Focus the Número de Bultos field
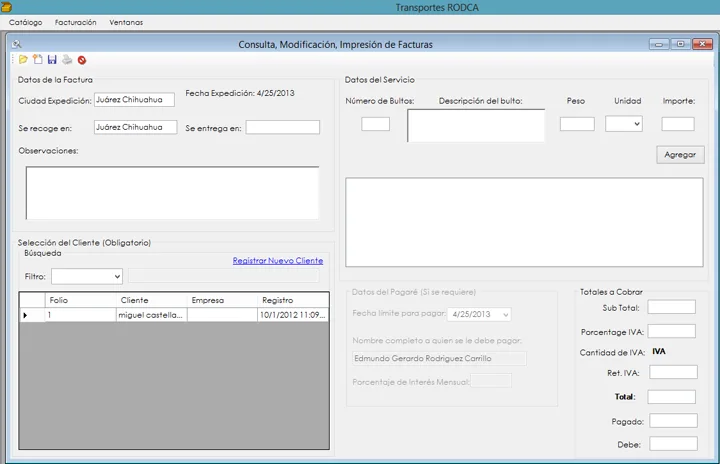Screen dimensions: 720x464 [375, 124]
